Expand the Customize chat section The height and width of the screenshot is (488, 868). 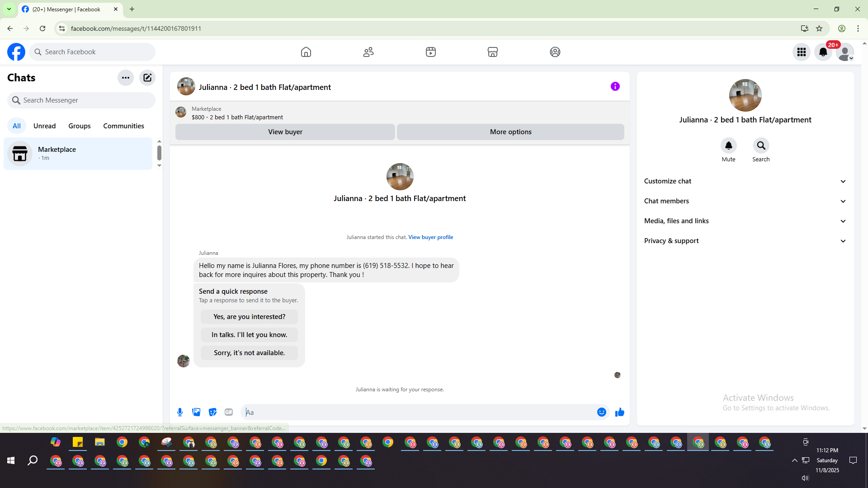click(745, 181)
